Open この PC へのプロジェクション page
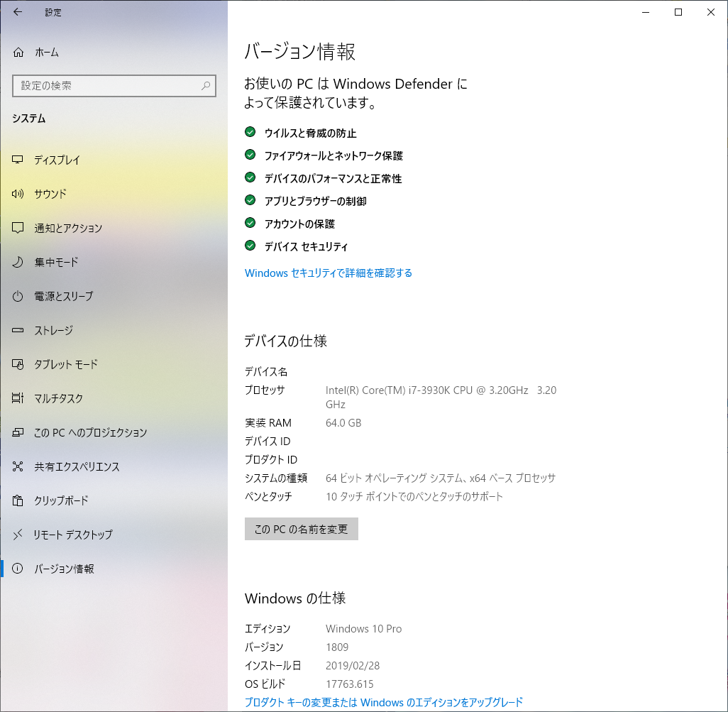This screenshot has height=712, width=728. click(x=114, y=432)
